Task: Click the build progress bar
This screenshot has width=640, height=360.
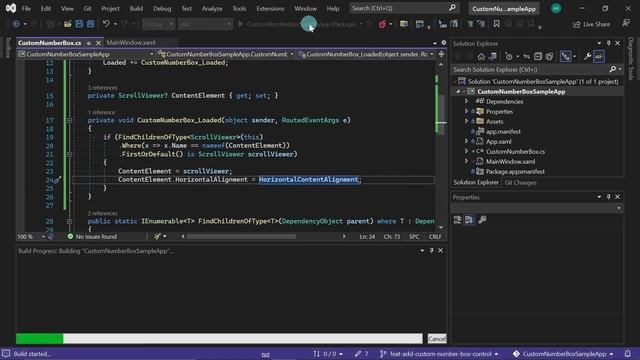Action: point(219,338)
